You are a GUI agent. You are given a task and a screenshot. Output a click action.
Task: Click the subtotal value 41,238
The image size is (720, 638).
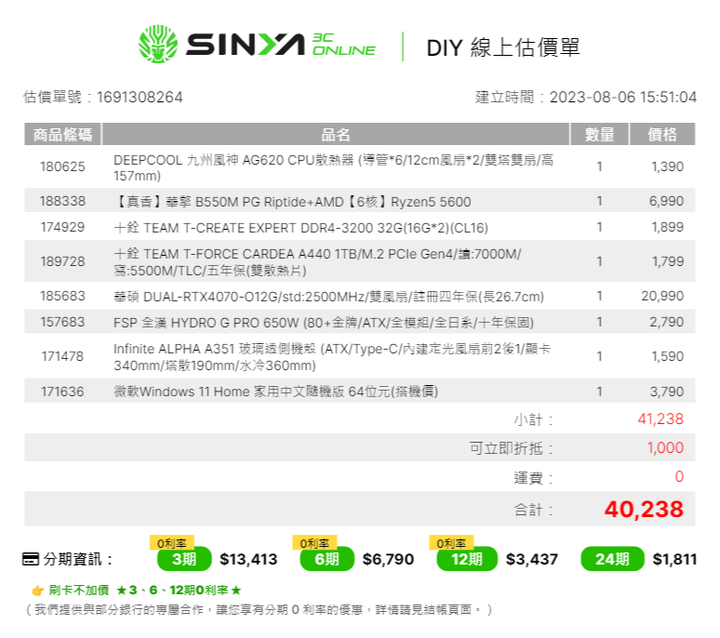pos(661,419)
